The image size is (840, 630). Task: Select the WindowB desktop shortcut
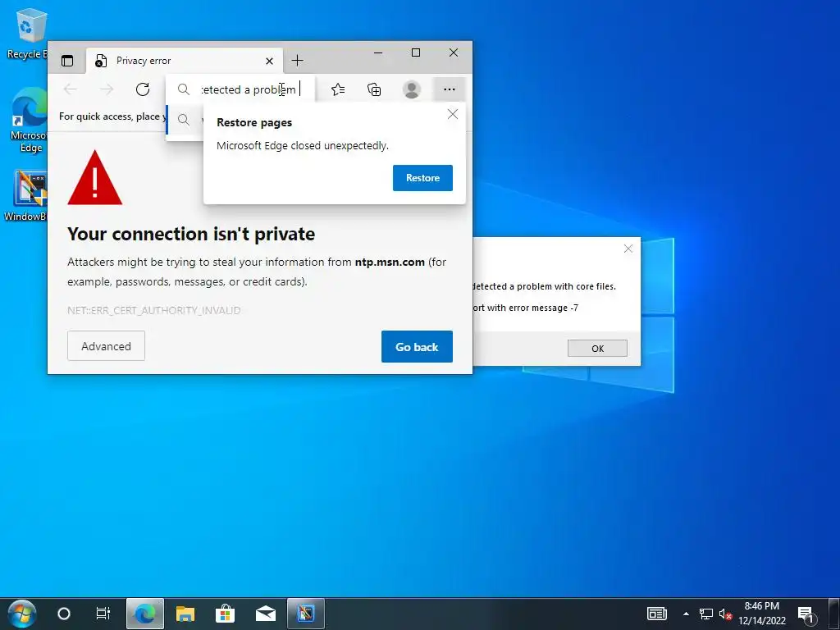[x=25, y=196]
